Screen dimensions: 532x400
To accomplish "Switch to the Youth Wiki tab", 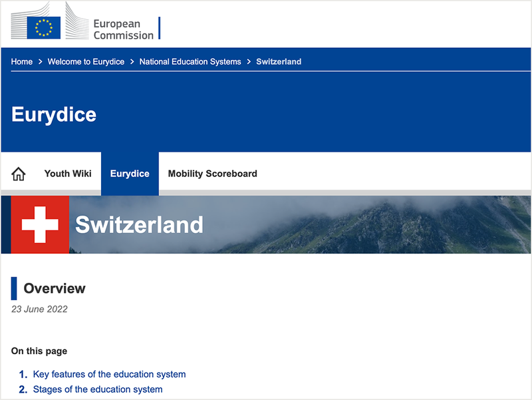I will [68, 173].
